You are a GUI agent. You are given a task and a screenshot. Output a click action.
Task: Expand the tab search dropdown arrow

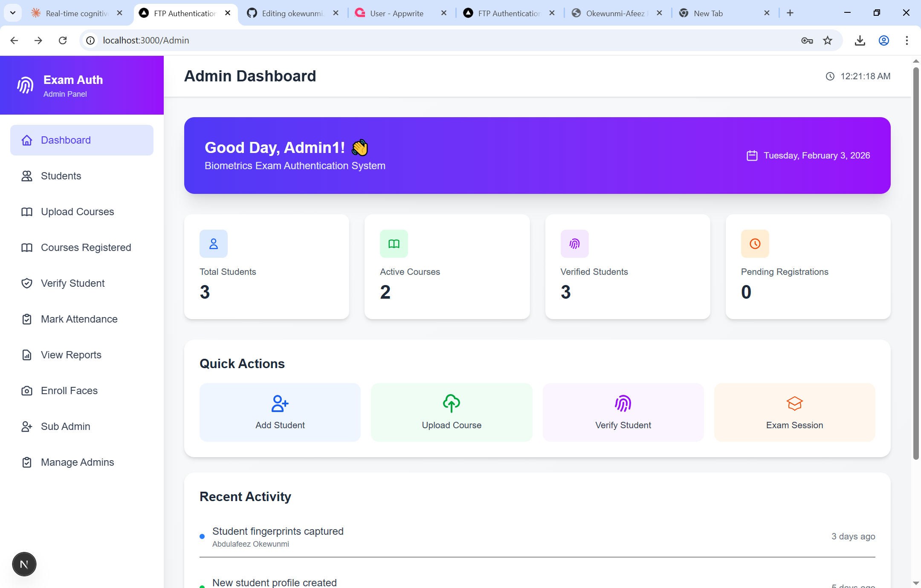[13, 13]
